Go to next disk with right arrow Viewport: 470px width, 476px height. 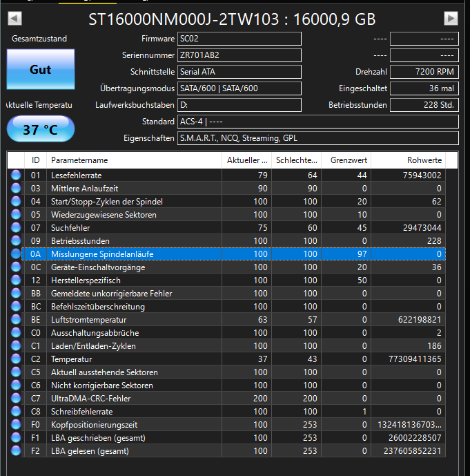(x=451, y=19)
